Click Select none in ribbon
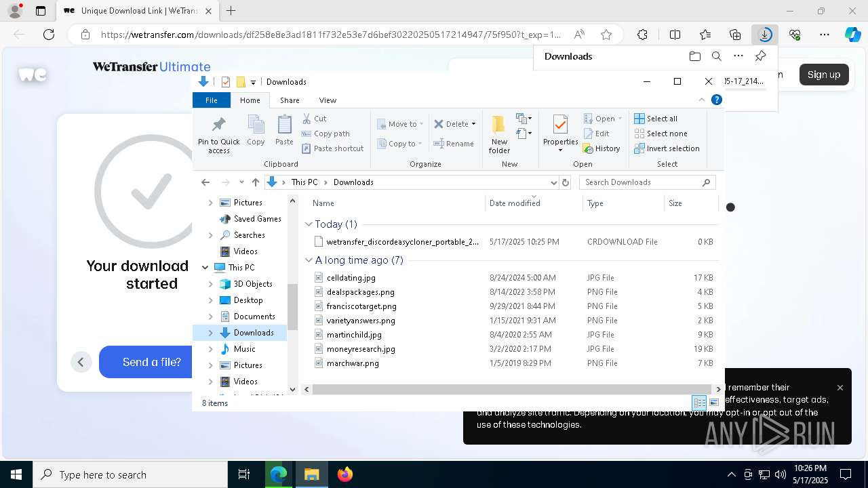The width and height of the screenshot is (868, 488). (x=660, y=134)
